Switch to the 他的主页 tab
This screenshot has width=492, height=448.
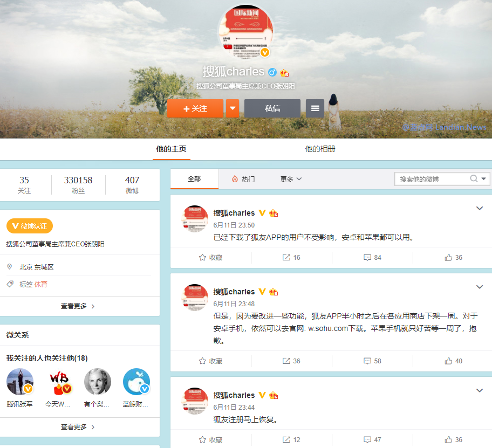pyautogui.click(x=172, y=149)
